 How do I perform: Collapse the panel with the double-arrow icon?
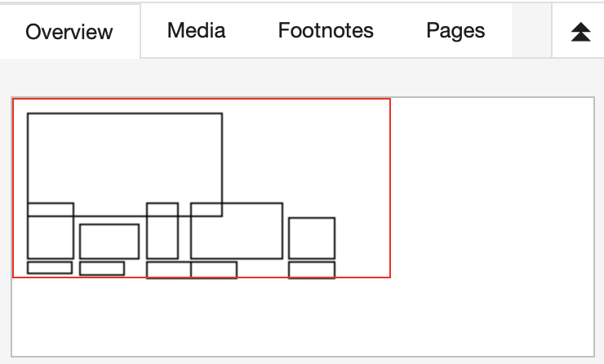pos(580,32)
